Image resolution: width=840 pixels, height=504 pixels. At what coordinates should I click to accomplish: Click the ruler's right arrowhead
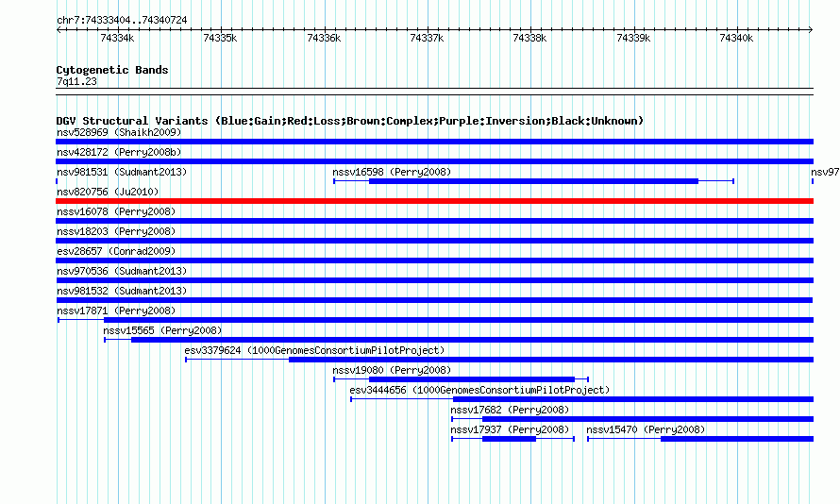(x=811, y=30)
